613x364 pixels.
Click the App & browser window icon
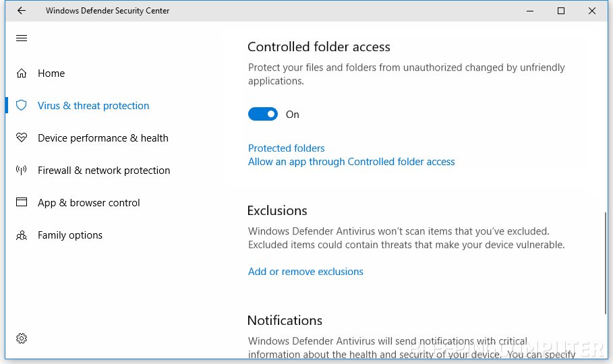[x=22, y=203]
